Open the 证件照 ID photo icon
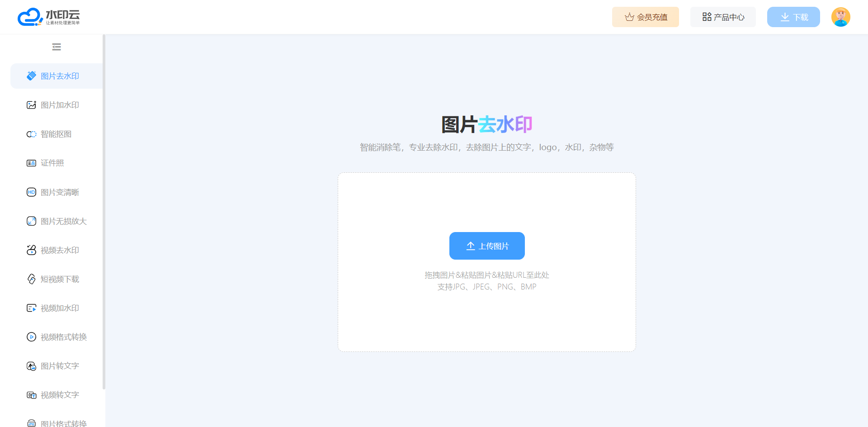Image resolution: width=868 pixels, height=427 pixels. point(31,163)
